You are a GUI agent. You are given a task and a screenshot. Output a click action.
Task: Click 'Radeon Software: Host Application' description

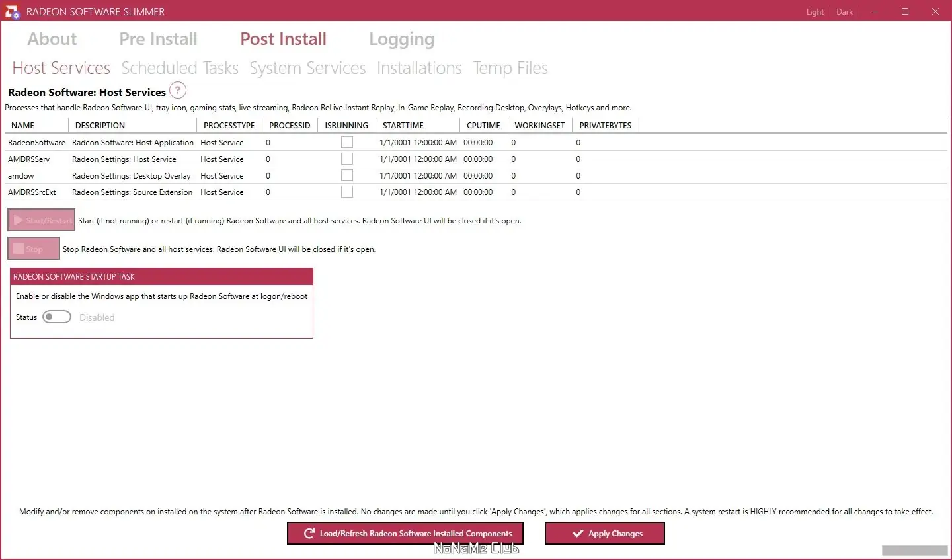tap(133, 143)
